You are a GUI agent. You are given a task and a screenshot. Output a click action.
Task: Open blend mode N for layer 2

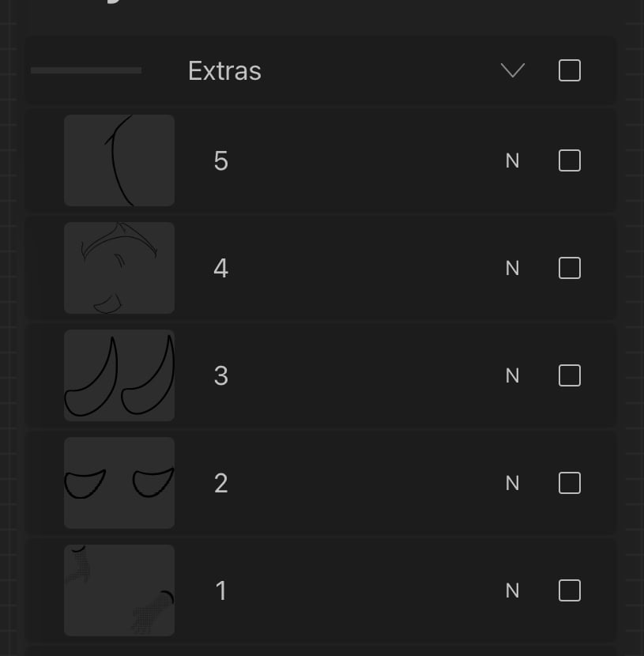point(512,483)
